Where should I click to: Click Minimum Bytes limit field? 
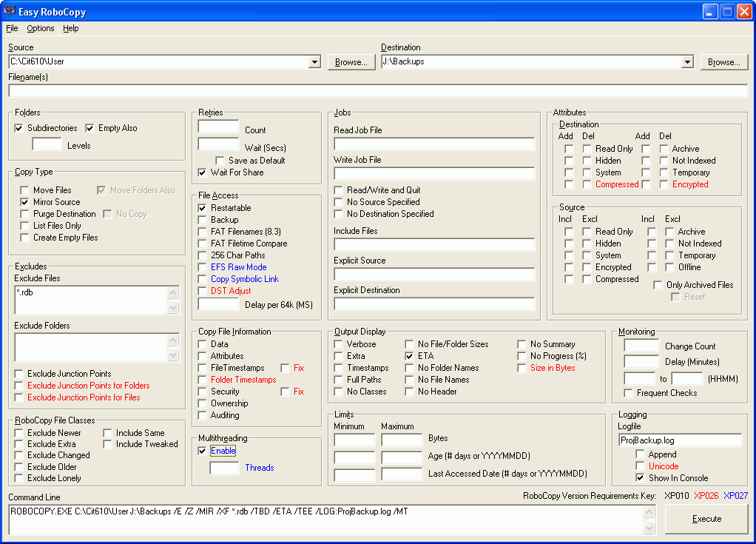354,440
